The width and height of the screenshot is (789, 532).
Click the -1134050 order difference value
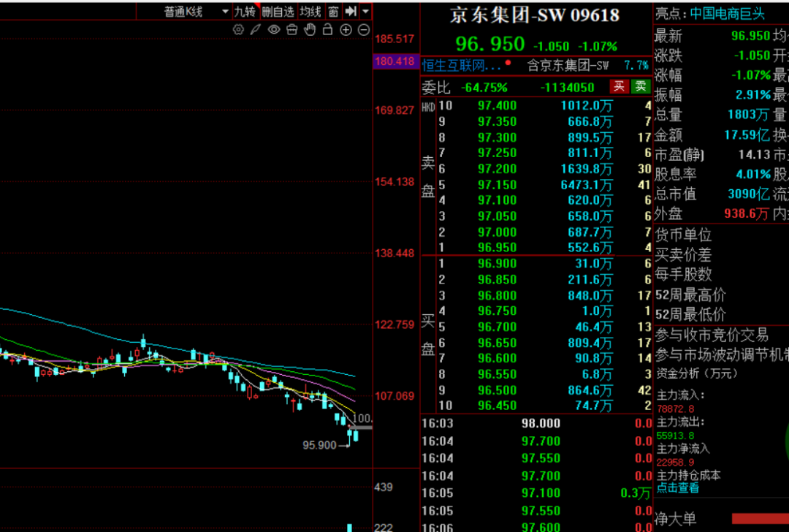(567, 88)
